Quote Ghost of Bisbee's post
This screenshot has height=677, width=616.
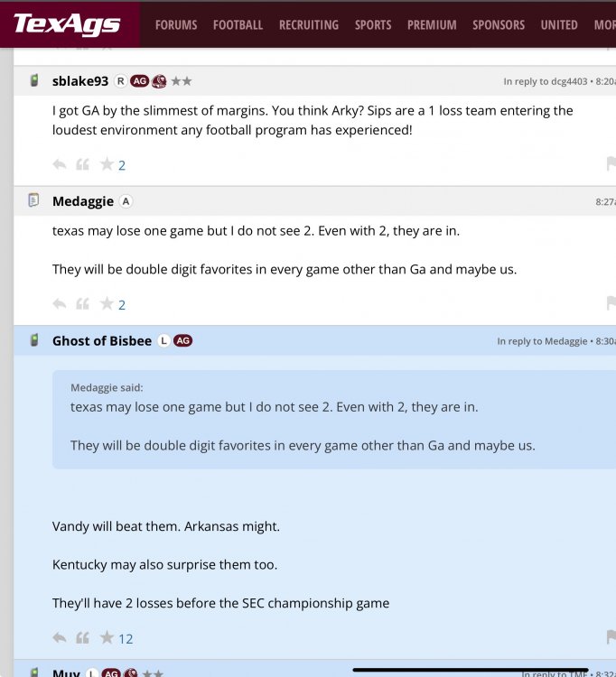pos(82,638)
